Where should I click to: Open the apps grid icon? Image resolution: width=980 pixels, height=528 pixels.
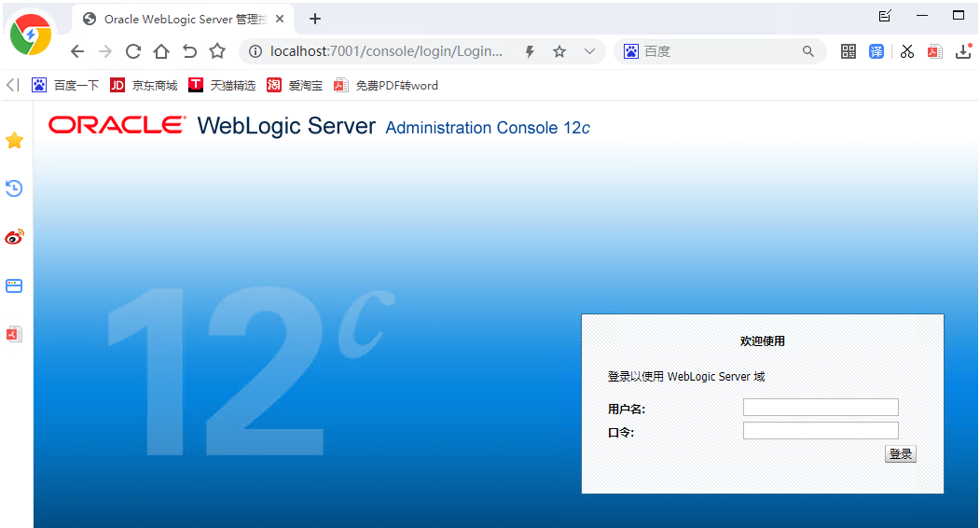(849, 51)
